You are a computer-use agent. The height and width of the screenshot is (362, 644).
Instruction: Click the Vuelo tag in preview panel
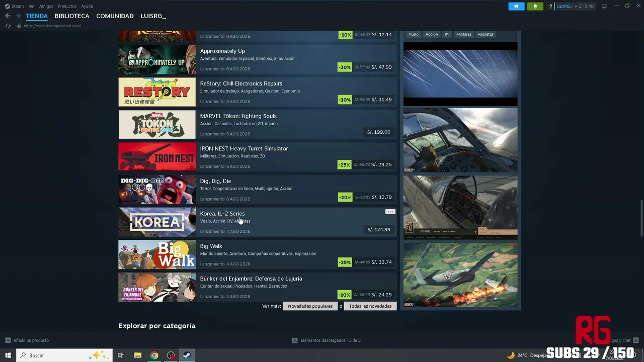[x=414, y=34]
